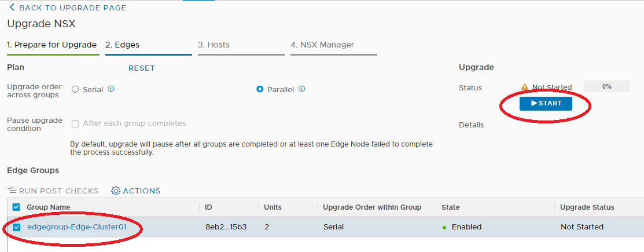
Task: Open the ACTIONS dropdown menu
Action: point(136,191)
